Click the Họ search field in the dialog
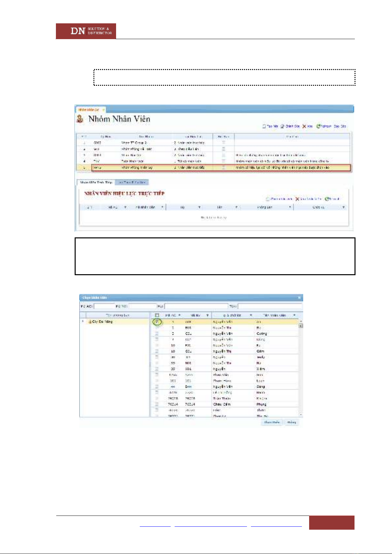 coord(196,306)
